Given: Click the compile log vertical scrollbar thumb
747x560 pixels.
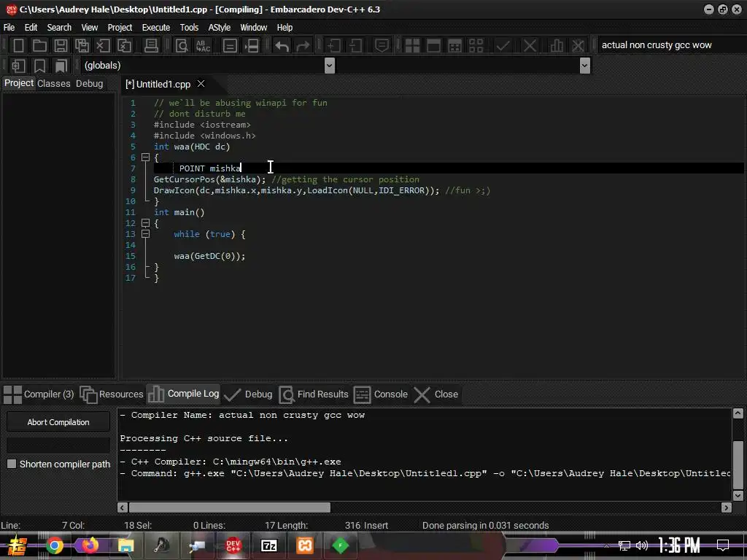Looking at the screenshot, I should point(738,464).
